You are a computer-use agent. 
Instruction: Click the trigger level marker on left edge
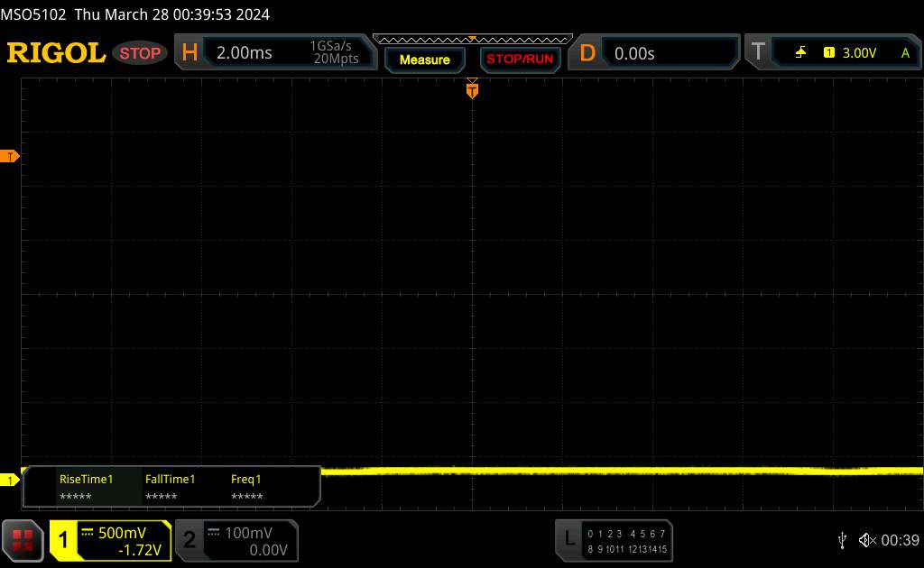tap(9, 156)
